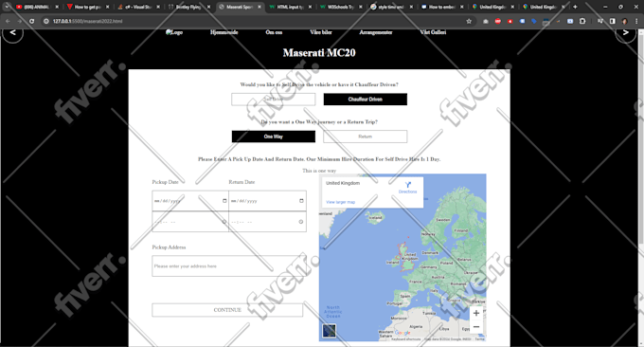Switch to the Visual Studio tab
The image size is (644, 347).
tap(138, 7)
